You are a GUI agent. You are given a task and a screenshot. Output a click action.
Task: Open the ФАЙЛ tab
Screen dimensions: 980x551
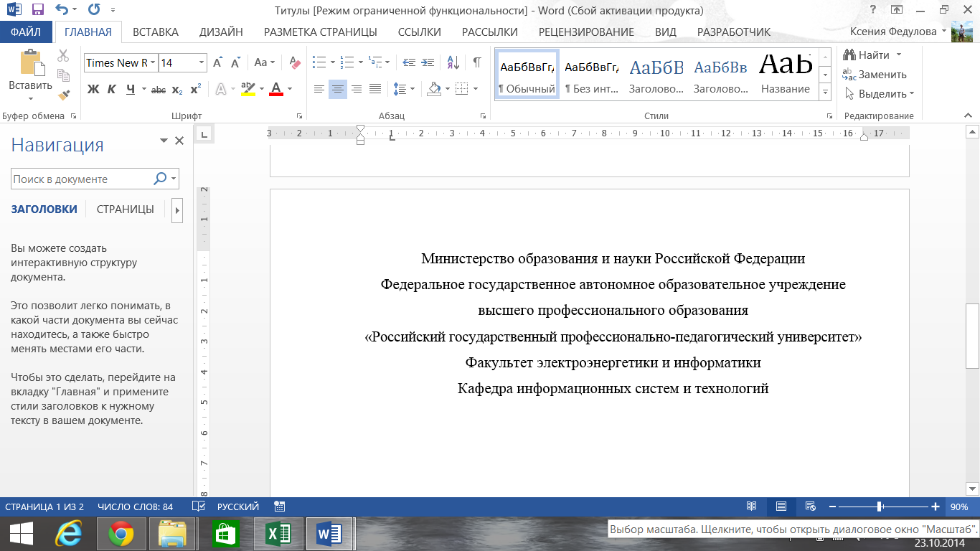click(x=25, y=32)
